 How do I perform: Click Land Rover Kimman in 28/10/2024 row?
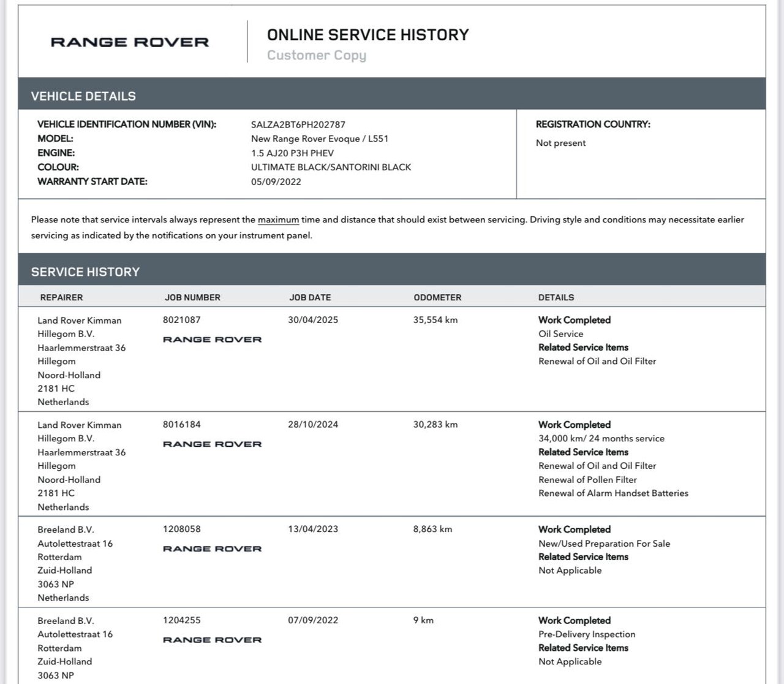click(80, 425)
